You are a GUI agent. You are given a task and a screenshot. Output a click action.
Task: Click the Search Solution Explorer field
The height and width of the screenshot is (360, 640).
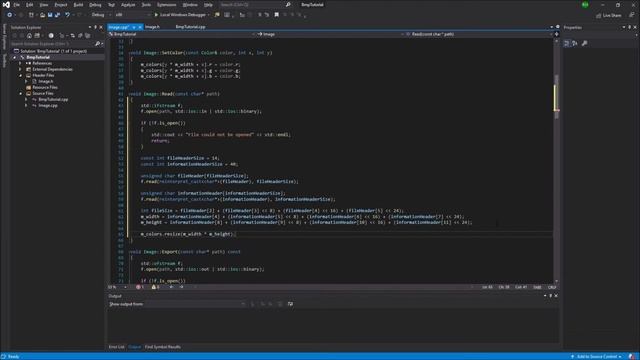[52, 44]
